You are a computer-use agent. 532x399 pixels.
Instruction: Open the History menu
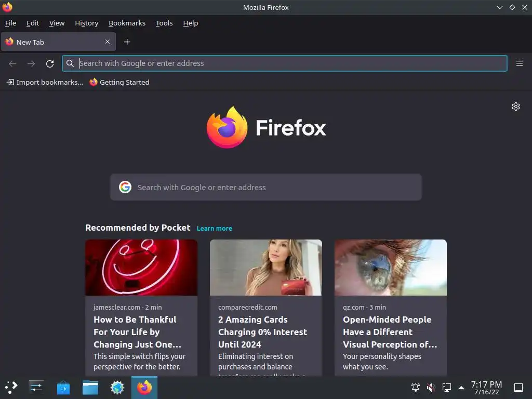[x=87, y=23]
